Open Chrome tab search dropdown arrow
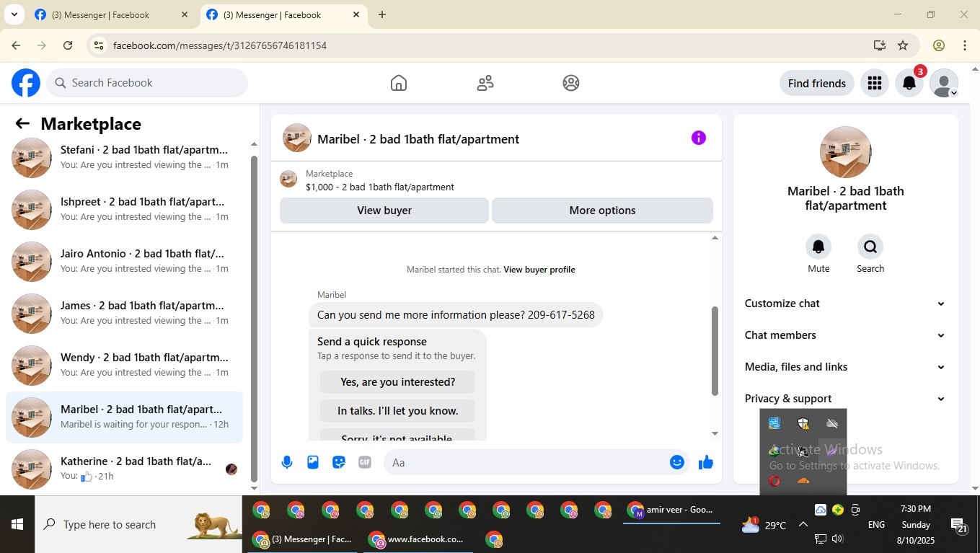 14,14
